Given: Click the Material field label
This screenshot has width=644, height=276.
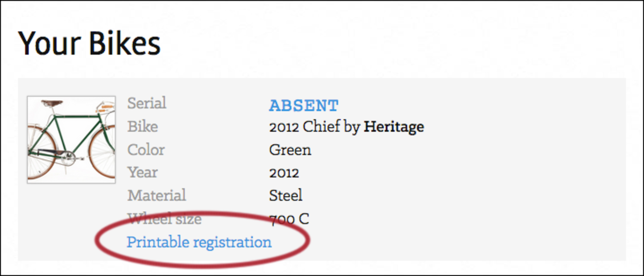Looking at the screenshot, I should pos(157,195).
